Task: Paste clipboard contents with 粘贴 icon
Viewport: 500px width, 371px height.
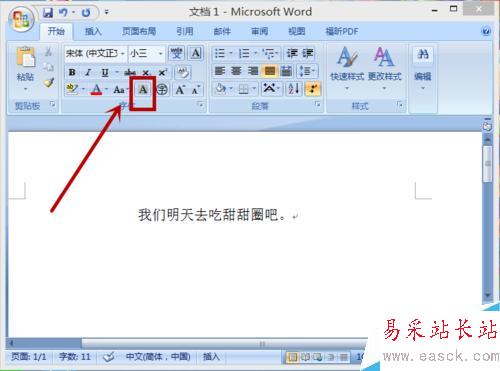Action: [26, 57]
